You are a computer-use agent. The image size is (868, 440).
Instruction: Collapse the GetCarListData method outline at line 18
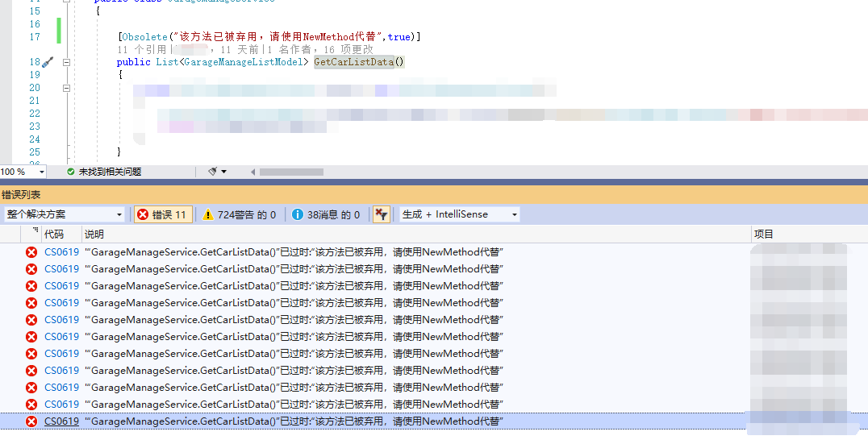(67, 62)
